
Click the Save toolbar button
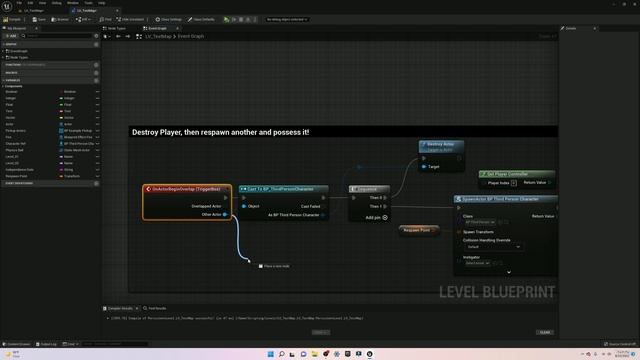[x=39, y=19]
